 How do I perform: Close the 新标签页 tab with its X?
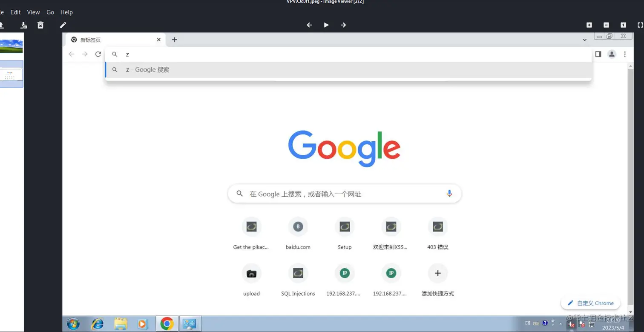click(x=158, y=40)
